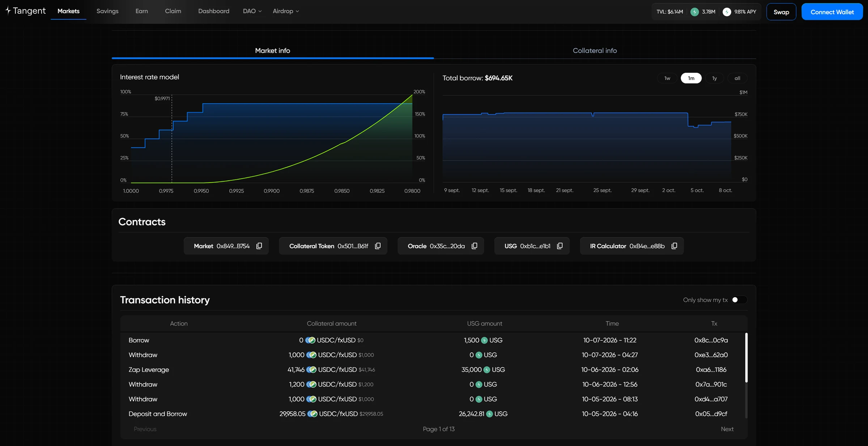Copy the Market contract address

click(x=259, y=246)
